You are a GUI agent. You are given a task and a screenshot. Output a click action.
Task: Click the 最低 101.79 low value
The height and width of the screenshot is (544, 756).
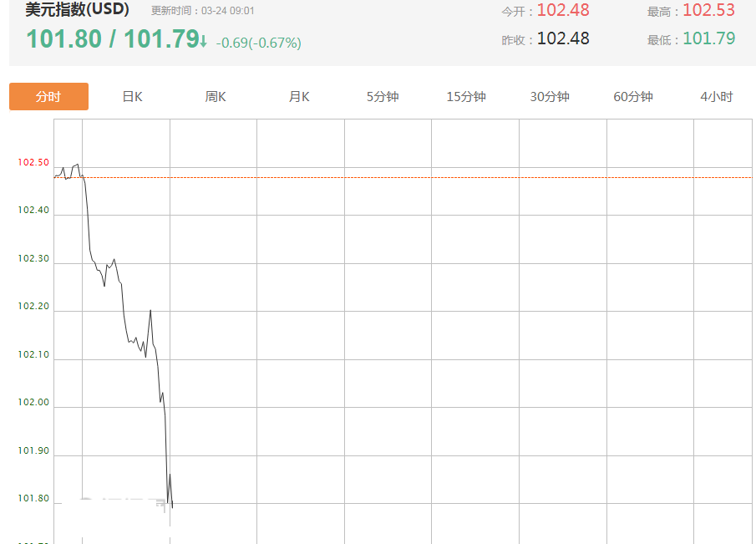point(708,38)
